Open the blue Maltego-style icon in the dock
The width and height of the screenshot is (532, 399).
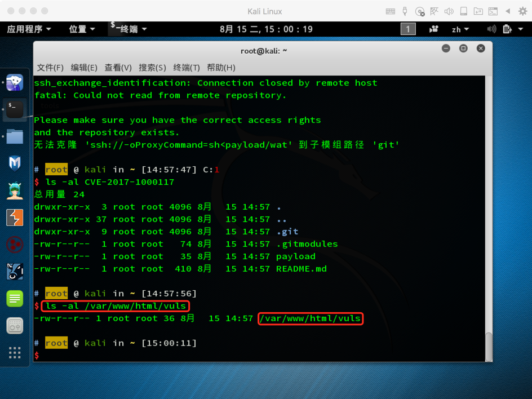click(x=15, y=272)
